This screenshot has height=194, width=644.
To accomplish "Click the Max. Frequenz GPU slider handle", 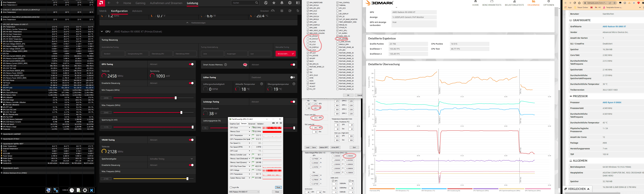I will [x=181, y=113].
